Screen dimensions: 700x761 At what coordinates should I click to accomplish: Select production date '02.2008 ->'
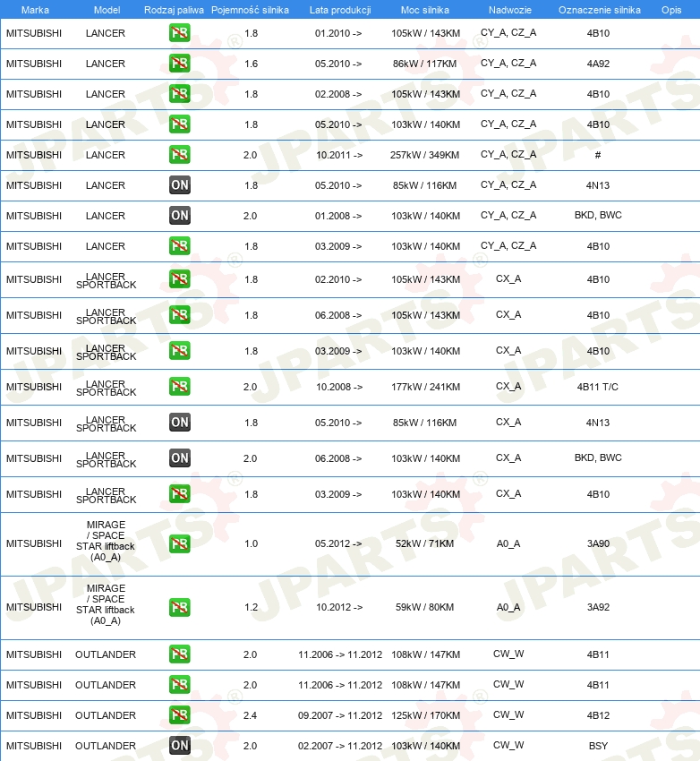pyautogui.click(x=338, y=94)
